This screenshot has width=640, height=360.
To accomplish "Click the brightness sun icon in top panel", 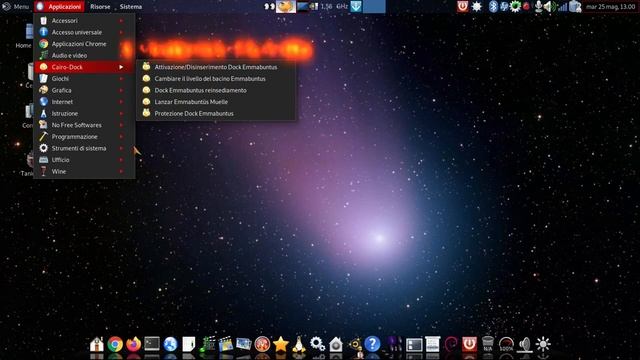I will pyautogui.click(x=476, y=6).
